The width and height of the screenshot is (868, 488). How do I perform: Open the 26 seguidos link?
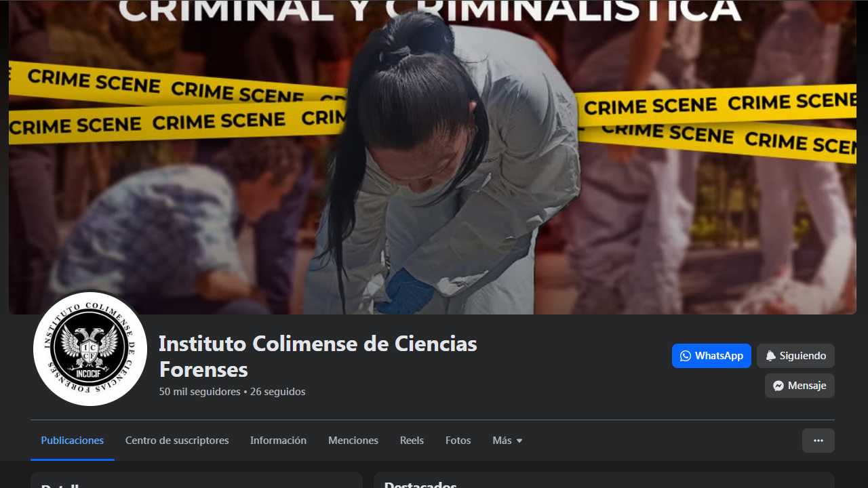[x=277, y=392]
